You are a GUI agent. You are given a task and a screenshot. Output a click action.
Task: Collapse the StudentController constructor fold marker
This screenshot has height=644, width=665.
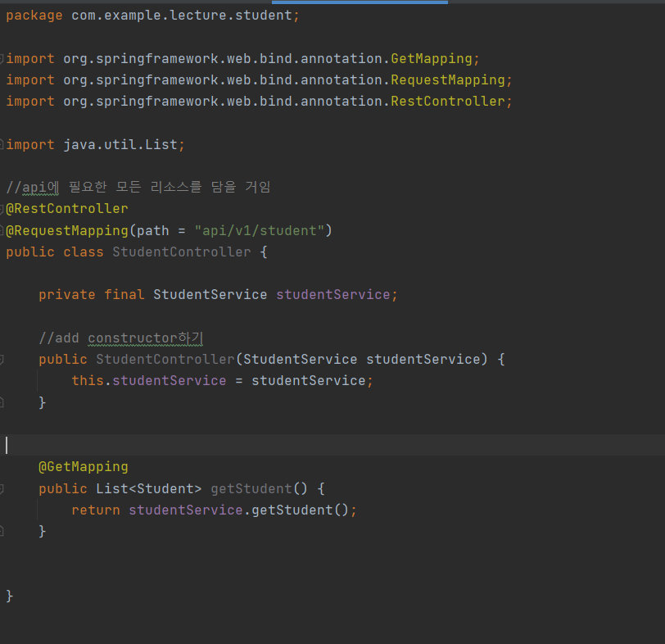pos(2,360)
